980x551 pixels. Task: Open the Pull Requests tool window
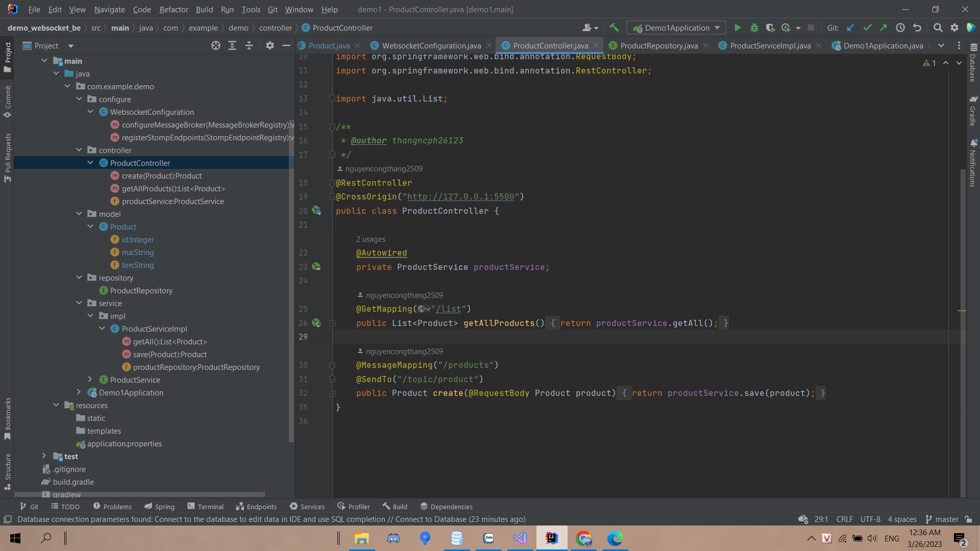8,158
